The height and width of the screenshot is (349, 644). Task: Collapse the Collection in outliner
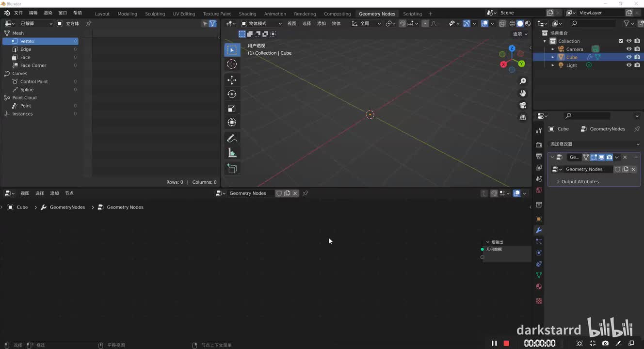[x=545, y=41]
